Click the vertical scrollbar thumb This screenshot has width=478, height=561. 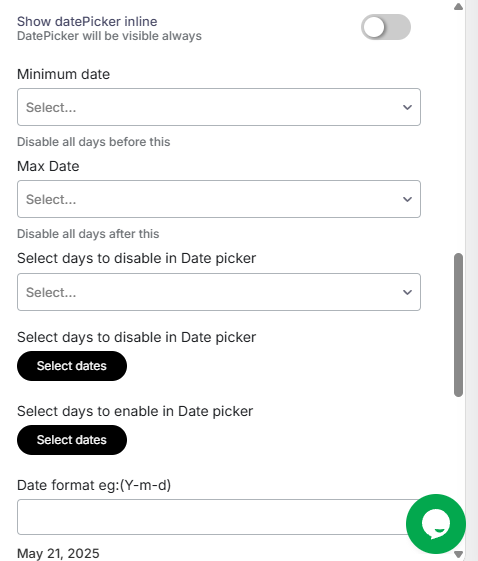tap(458, 325)
